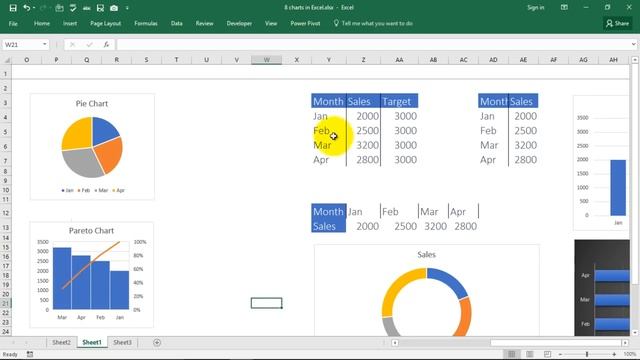640x360 pixels.
Task: Click the cell with Feb in first table
Action: [x=329, y=131]
